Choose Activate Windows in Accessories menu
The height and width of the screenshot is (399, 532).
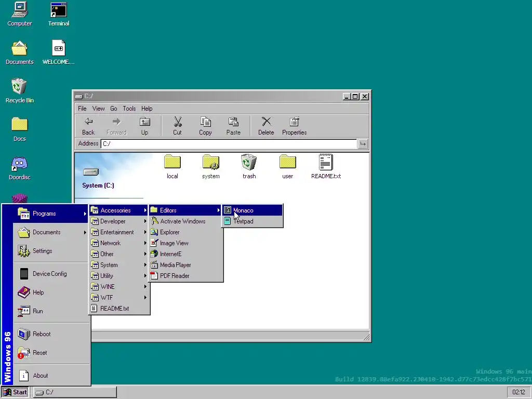tap(186, 221)
